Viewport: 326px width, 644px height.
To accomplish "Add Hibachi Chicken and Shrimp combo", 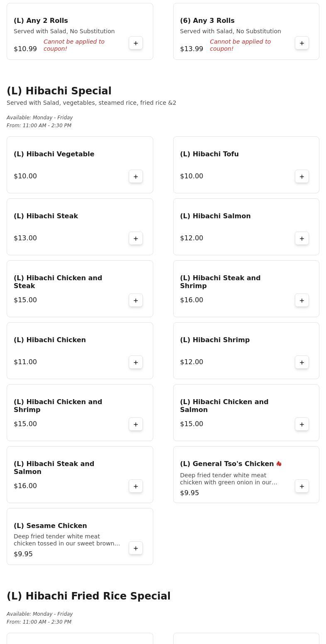I will pos(136,424).
